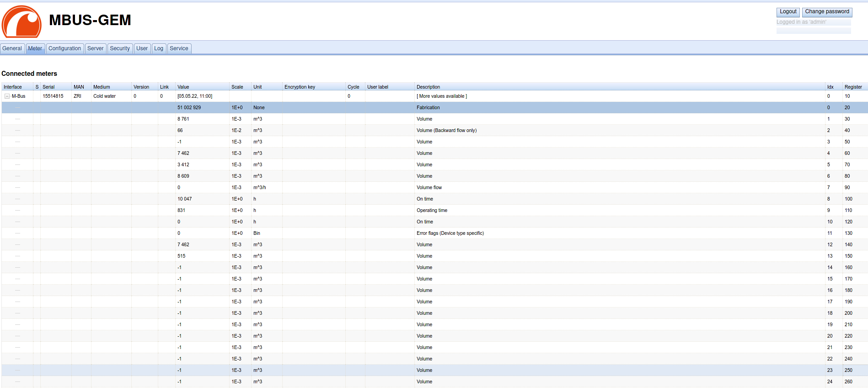This screenshot has height=392, width=868.
Task: Click the register value 130
Action: click(849, 233)
